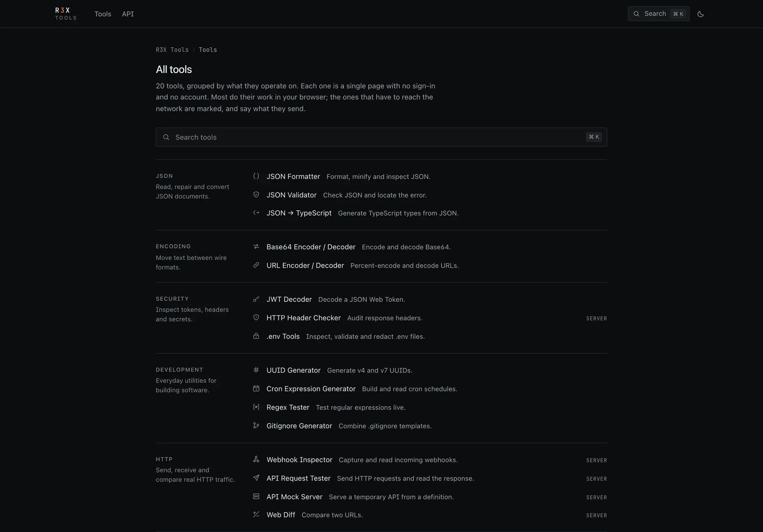763x532 pixels.
Task: Click the calendar icon beside Cron Expression Generator
Action: (x=256, y=388)
